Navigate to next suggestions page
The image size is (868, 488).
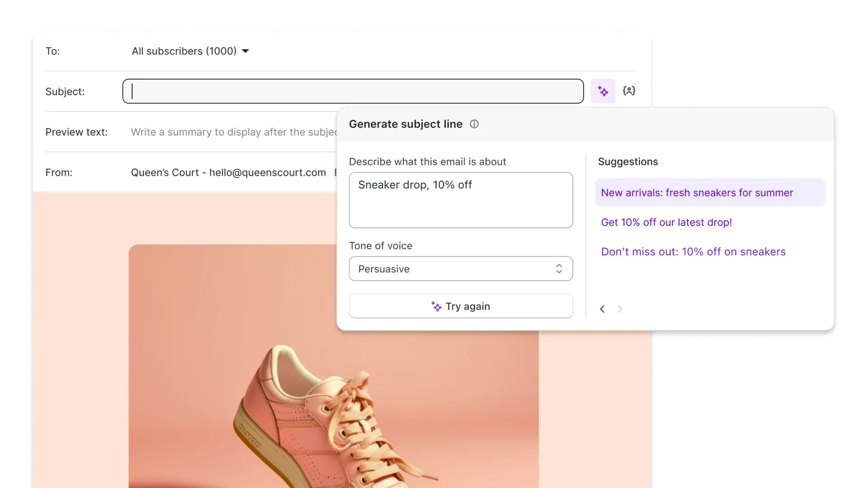tap(620, 309)
